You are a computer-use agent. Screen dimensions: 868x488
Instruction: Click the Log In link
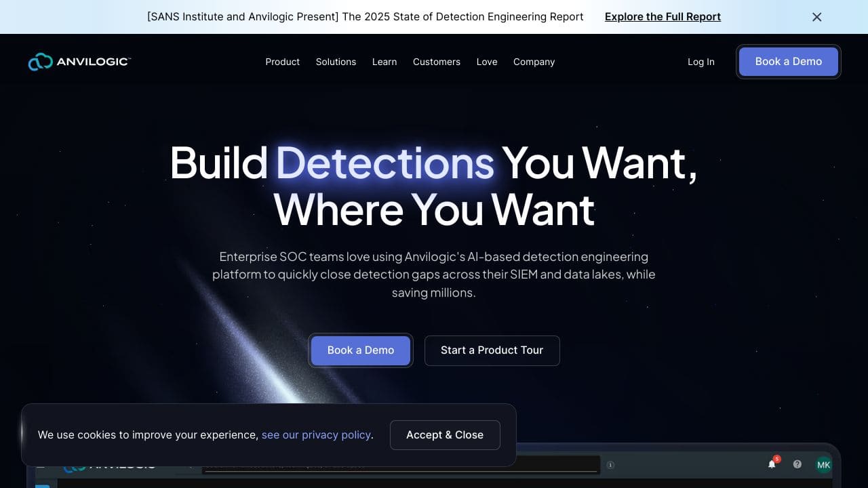(701, 62)
